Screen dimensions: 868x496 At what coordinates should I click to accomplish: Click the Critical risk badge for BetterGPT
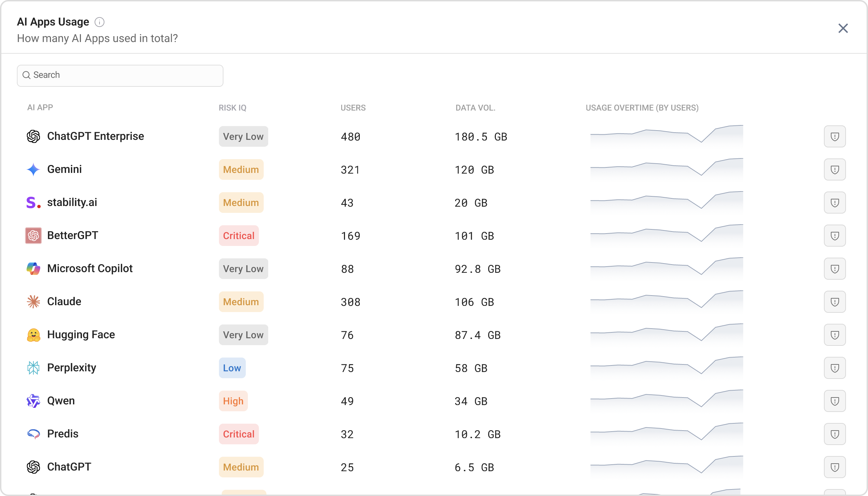(x=239, y=236)
